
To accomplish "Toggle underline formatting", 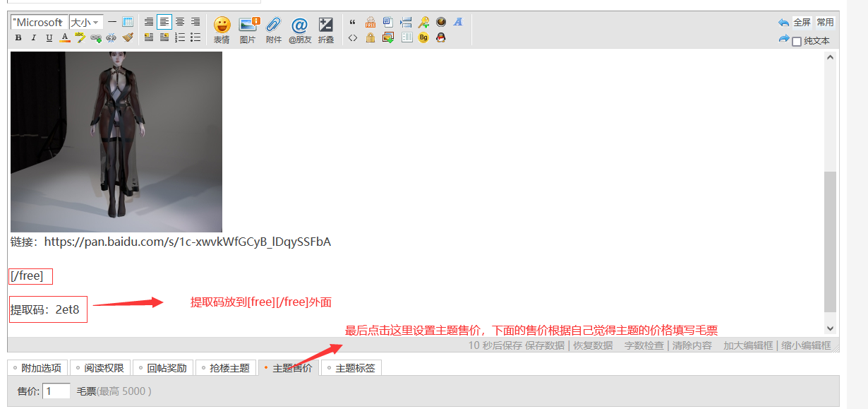I will click(49, 38).
